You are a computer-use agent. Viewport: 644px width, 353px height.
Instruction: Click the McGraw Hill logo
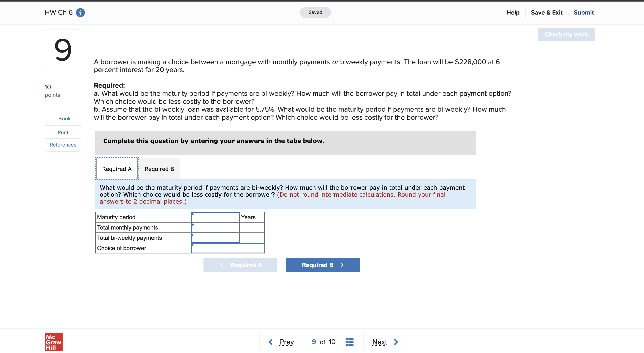point(53,342)
